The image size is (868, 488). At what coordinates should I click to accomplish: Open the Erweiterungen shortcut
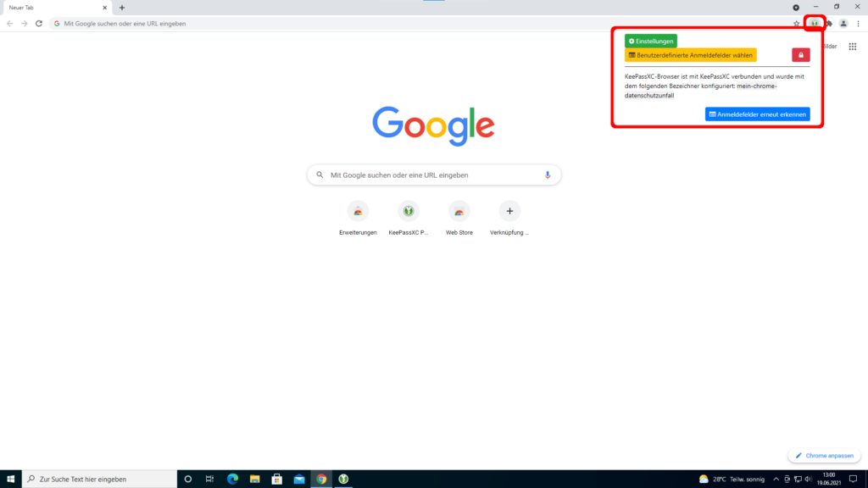[358, 219]
